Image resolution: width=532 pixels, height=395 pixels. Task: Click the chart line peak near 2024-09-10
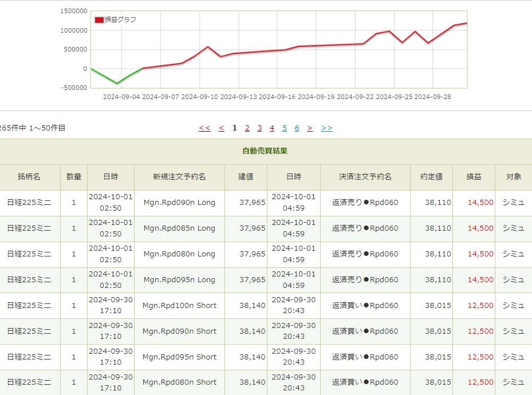coord(208,47)
